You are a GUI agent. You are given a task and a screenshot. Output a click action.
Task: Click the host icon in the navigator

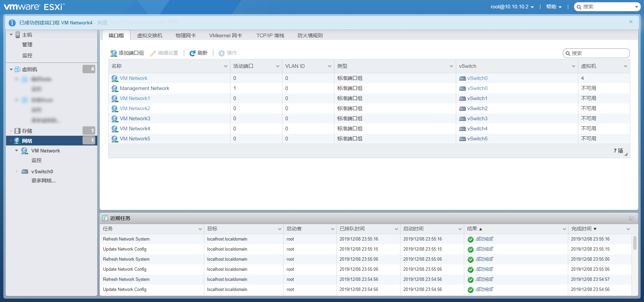[x=18, y=35]
